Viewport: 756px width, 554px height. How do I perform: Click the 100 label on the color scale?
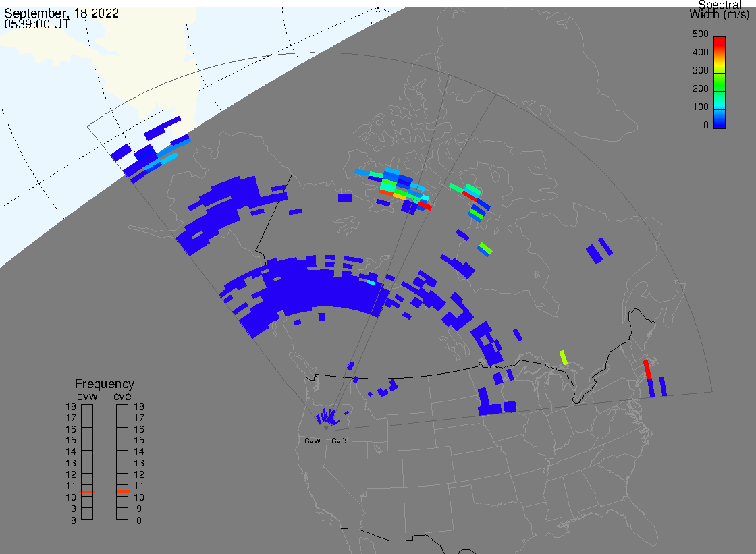[701, 107]
